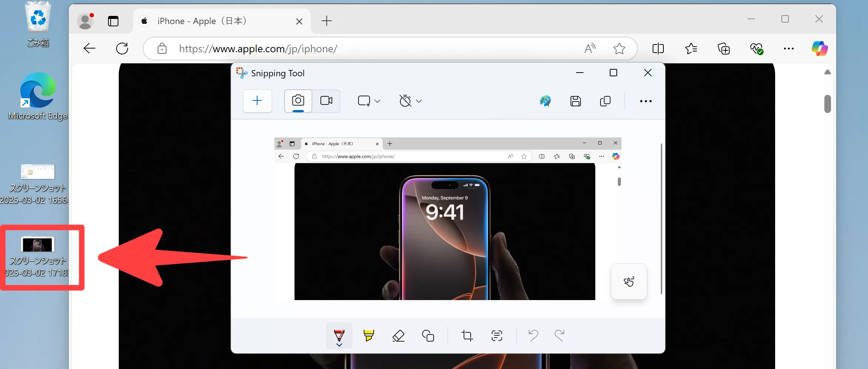Open a new Edge tab

tap(327, 21)
